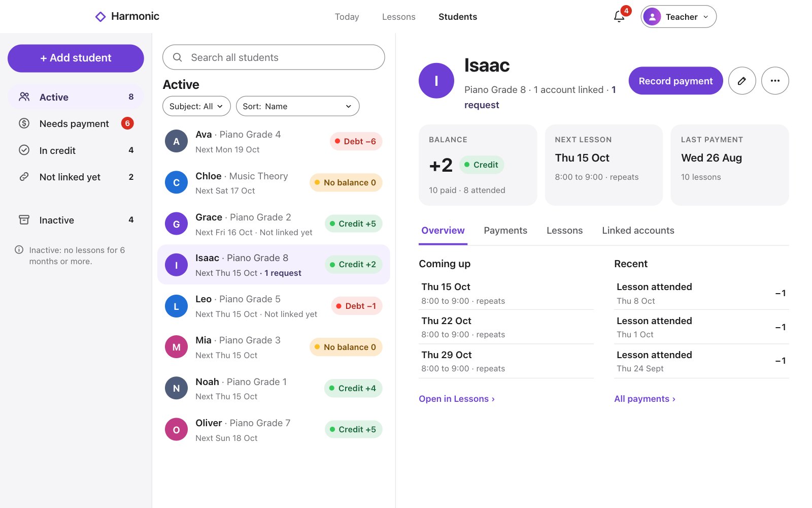Select the Active filter in sidebar

(76, 97)
